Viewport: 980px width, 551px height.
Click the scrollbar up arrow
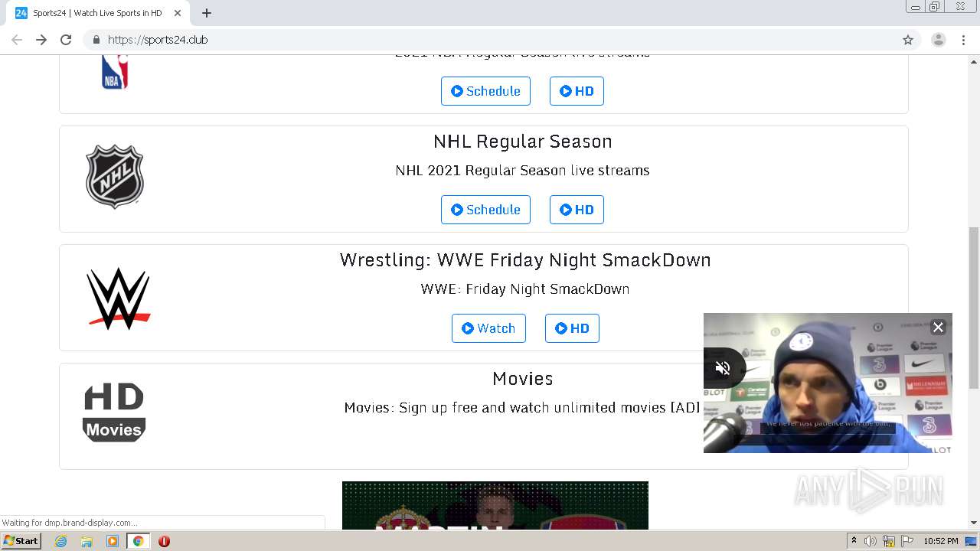coord(974,60)
